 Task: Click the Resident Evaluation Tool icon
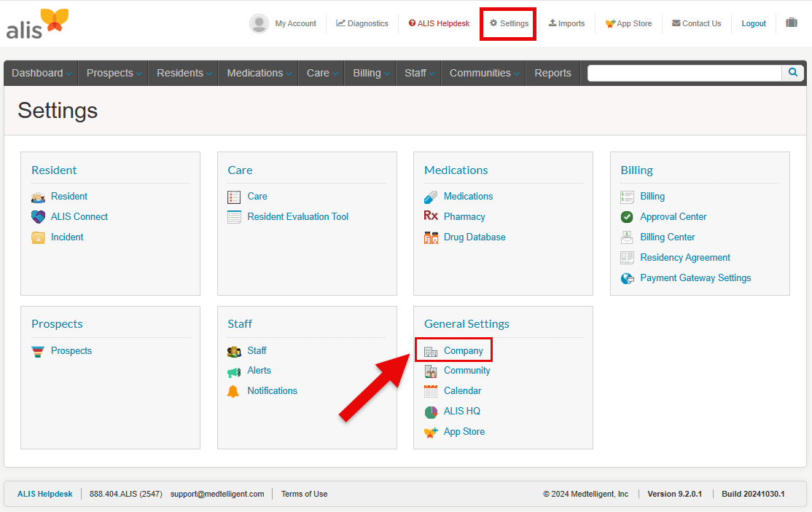pyautogui.click(x=234, y=217)
